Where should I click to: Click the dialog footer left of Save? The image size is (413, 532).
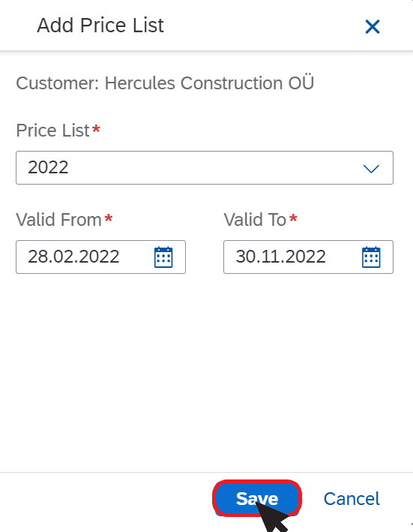(105, 499)
